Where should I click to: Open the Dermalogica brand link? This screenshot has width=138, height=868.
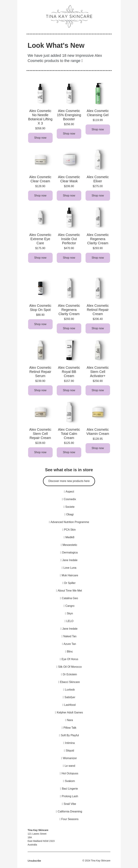pyautogui.click(x=69, y=552)
